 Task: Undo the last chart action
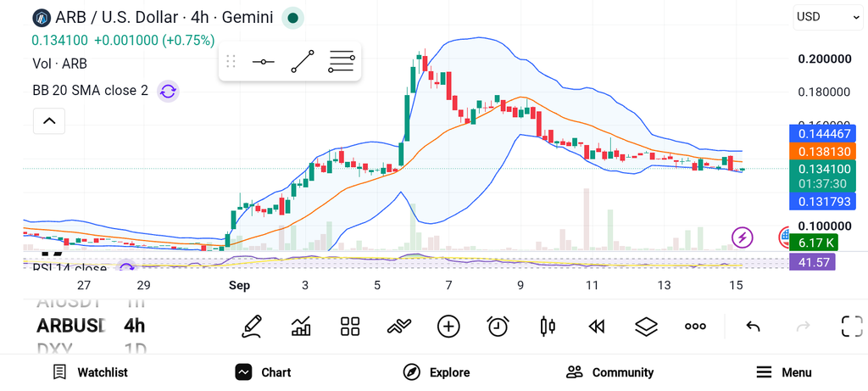[753, 327]
